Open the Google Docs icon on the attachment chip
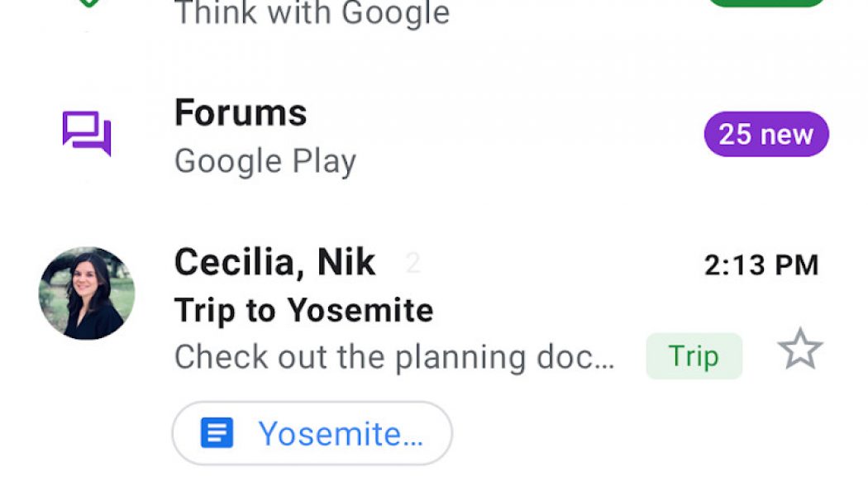This screenshot has width=868, height=496. (217, 432)
